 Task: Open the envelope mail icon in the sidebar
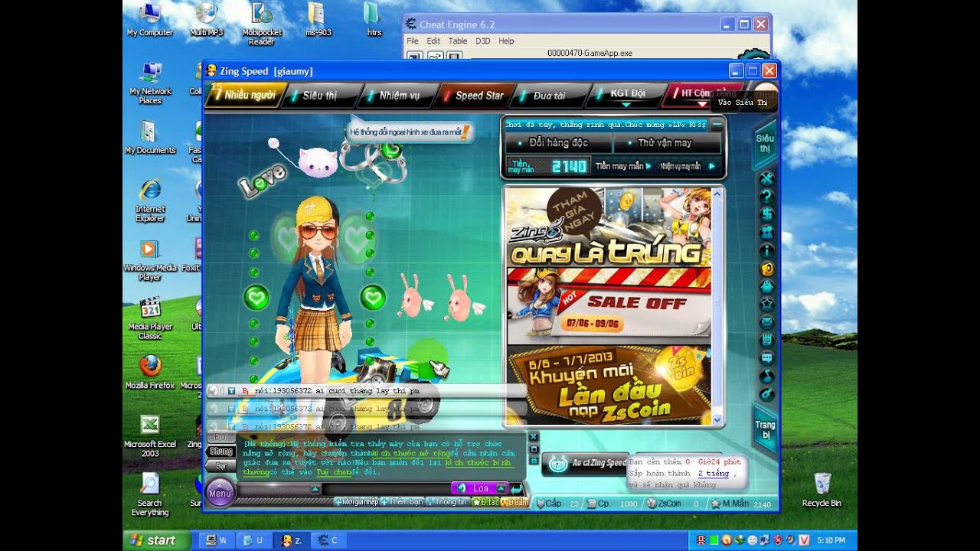tap(766, 321)
